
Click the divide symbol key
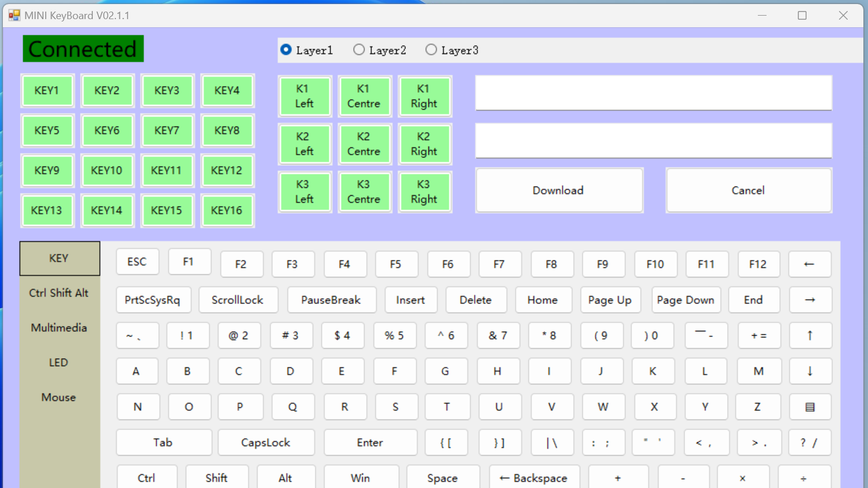[804, 478]
